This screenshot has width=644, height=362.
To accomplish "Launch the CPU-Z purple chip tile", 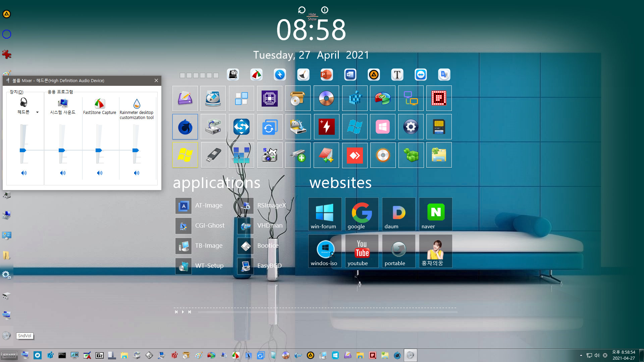I will 270,98.
